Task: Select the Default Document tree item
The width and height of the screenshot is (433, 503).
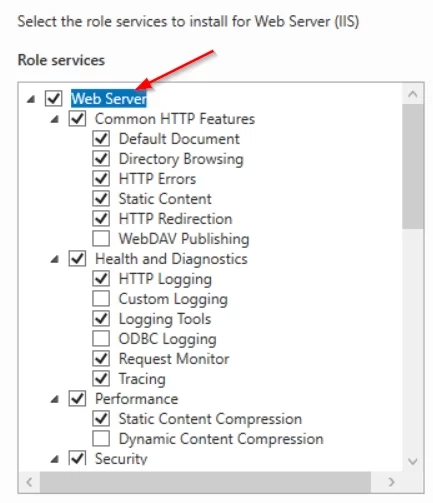Action: (179, 139)
